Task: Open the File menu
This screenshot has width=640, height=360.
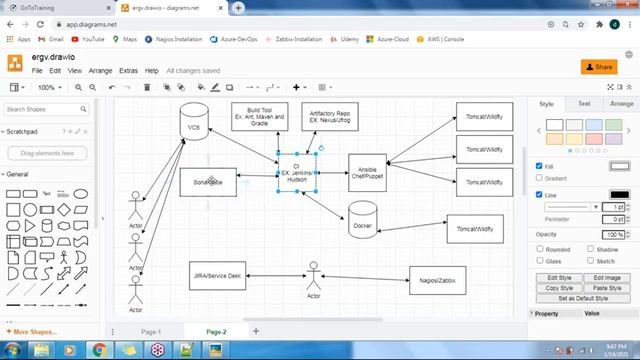Action: pos(37,71)
